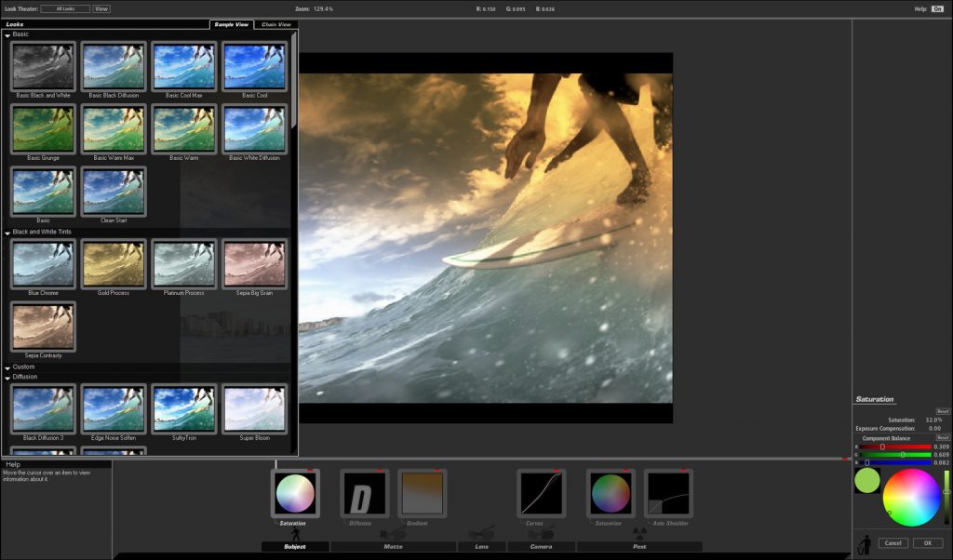Select the Diffusion tool icon
The height and width of the screenshot is (560, 953).
coord(365,493)
